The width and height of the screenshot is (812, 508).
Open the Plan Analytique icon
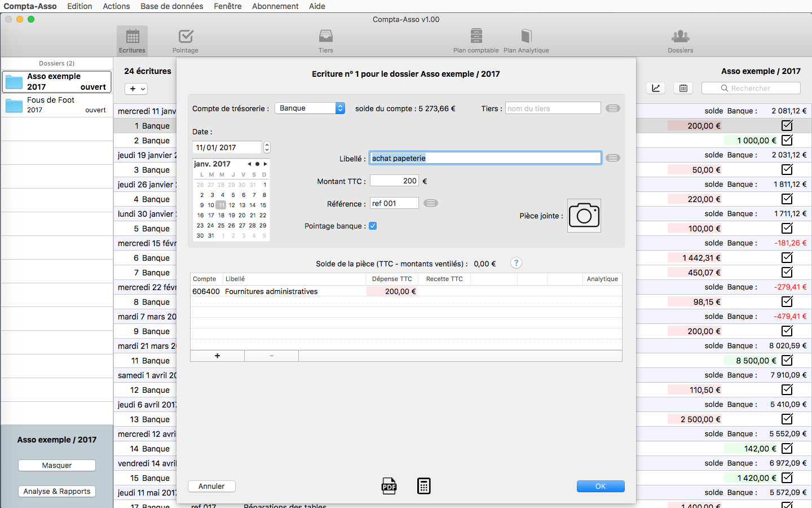(x=526, y=41)
